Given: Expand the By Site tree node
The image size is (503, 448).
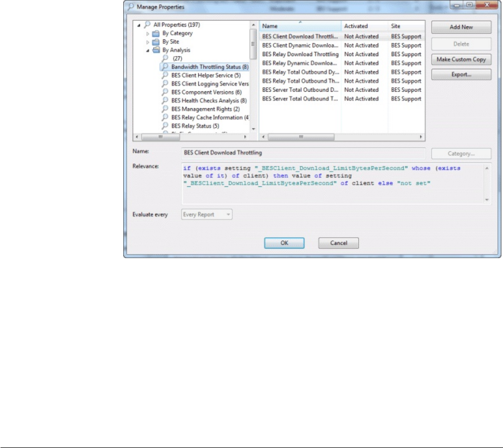Looking at the screenshot, I should (x=147, y=42).
